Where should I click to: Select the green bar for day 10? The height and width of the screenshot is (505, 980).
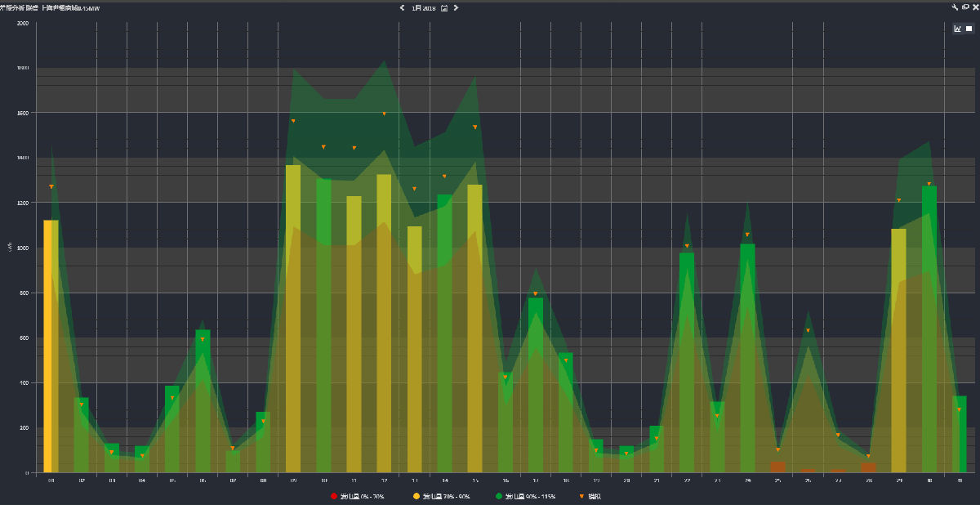(x=323, y=325)
